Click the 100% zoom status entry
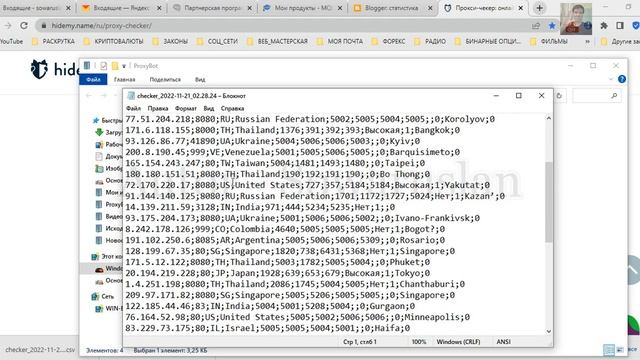This screenshot has width=640, height=360. (419, 342)
